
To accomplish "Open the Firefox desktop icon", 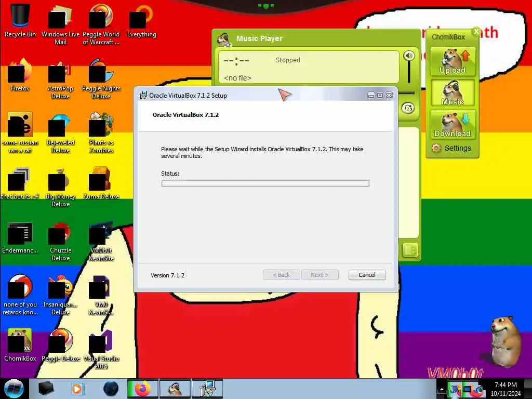I will (x=20, y=75).
